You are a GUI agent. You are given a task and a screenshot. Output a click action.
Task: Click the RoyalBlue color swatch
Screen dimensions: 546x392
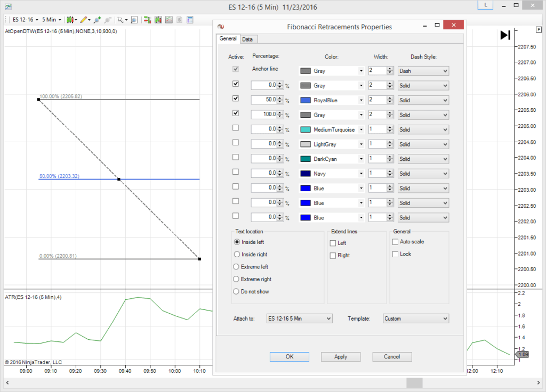point(306,100)
